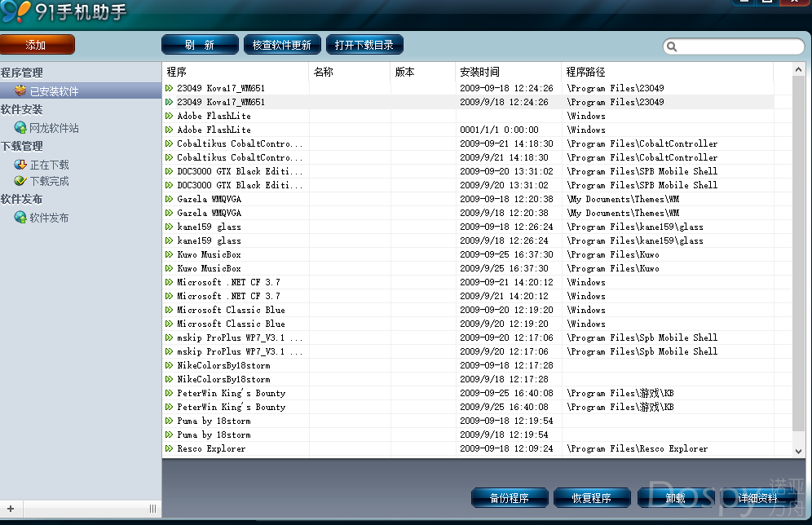
Task: Click the magnifier icon in the search box
Action: coord(673,46)
